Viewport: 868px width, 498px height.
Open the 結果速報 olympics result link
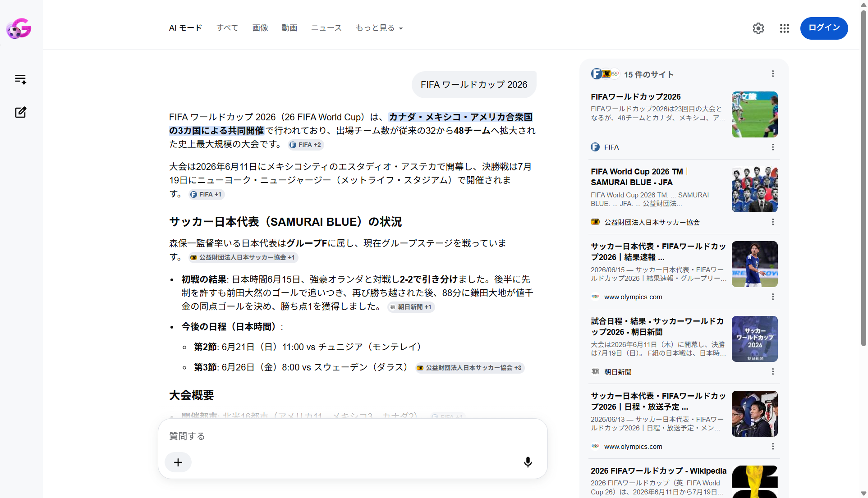pos(658,252)
